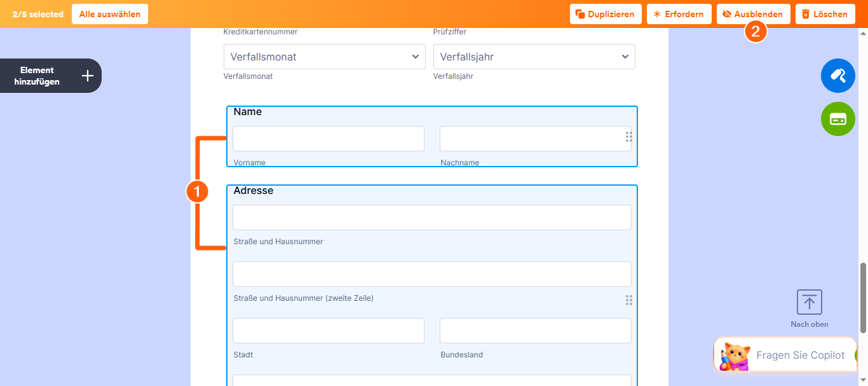This screenshot has width=868, height=386.
Task: Click the 2/5 selected counter text
Action: (x=38, y=14)
